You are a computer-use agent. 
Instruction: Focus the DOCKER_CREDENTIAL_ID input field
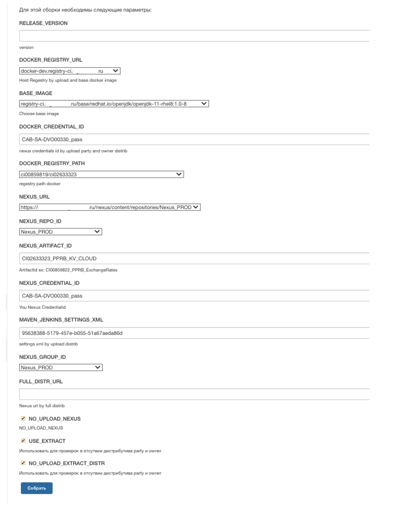[x=194, y=139]
